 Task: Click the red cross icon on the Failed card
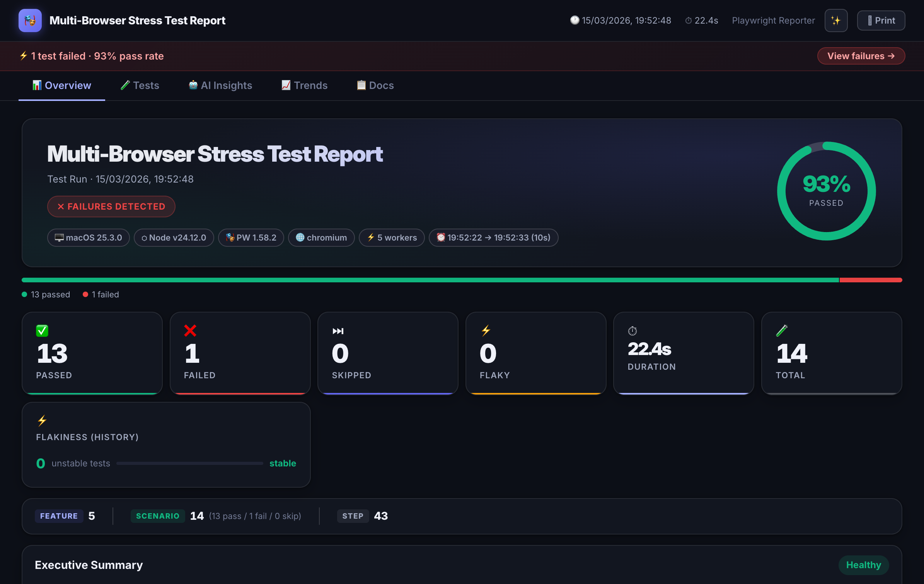[x=190, y=331]
